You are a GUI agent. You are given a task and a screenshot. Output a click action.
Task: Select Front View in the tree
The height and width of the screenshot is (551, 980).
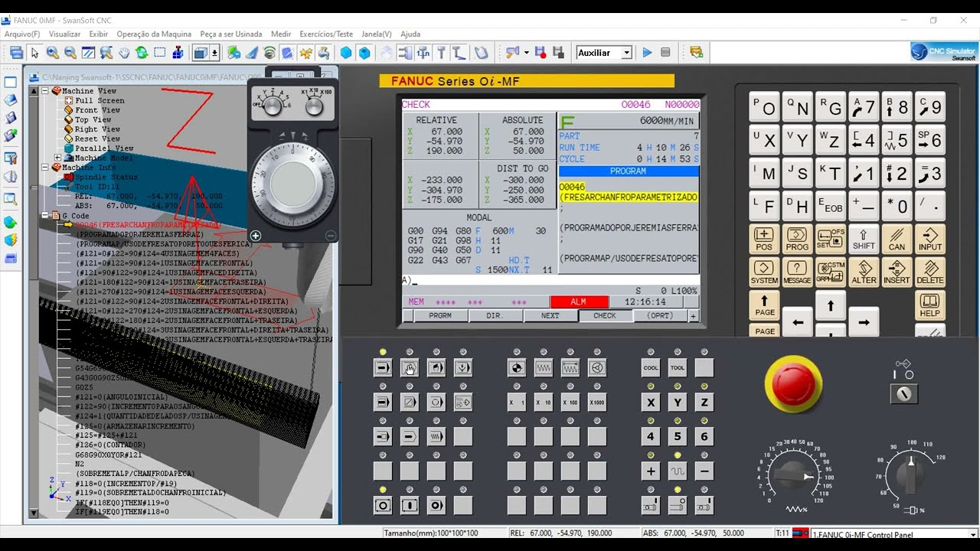97,110
